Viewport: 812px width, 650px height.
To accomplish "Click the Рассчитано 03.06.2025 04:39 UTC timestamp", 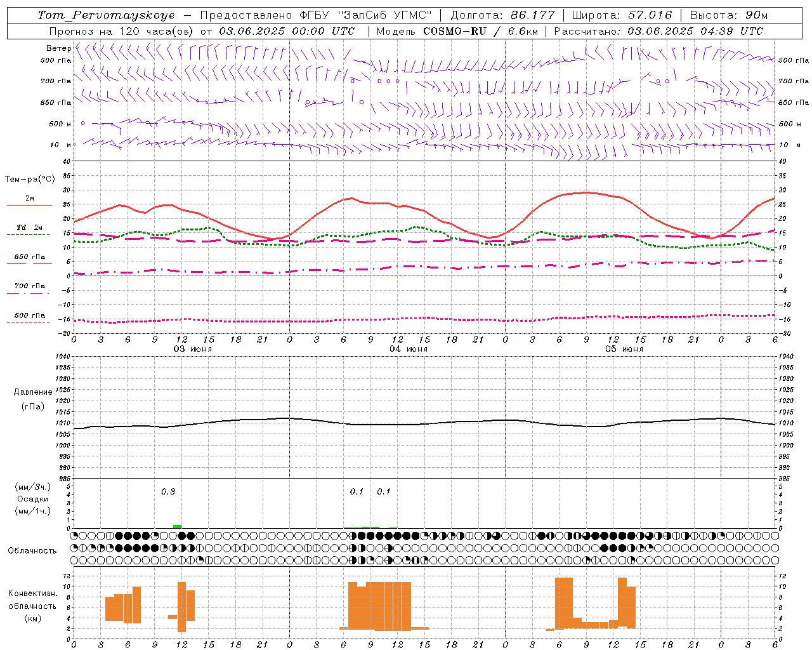I will pyautogui.click(x=658, y=31).
